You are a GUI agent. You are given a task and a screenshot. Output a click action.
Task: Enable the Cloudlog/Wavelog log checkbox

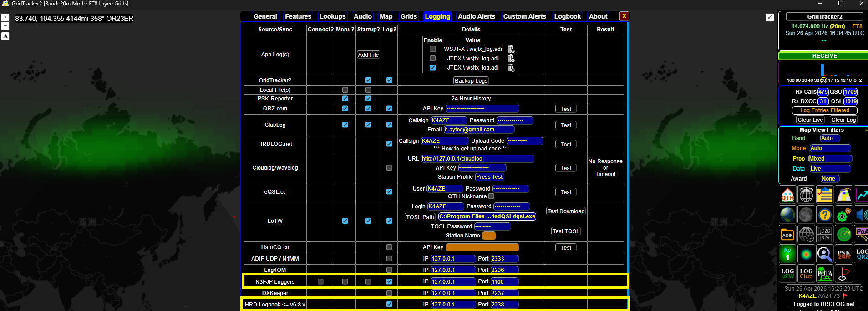click(389, 168)
